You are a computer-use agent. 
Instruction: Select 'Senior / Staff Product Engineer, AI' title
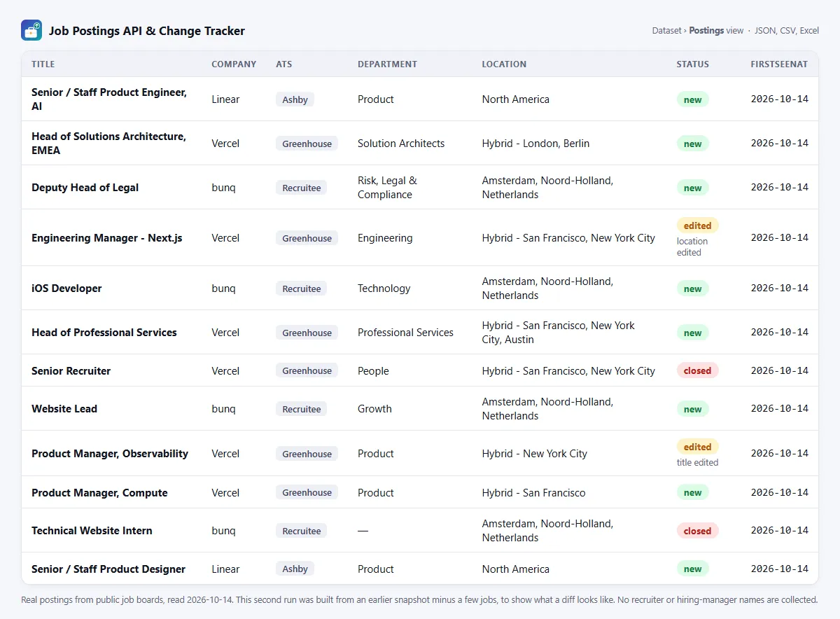pos(109,99)
